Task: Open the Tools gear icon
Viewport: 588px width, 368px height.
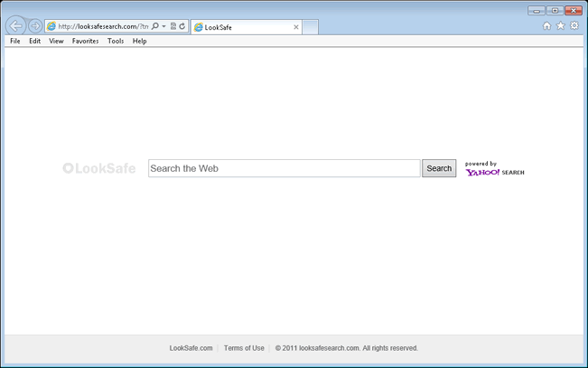Action: tap(574, 26)
